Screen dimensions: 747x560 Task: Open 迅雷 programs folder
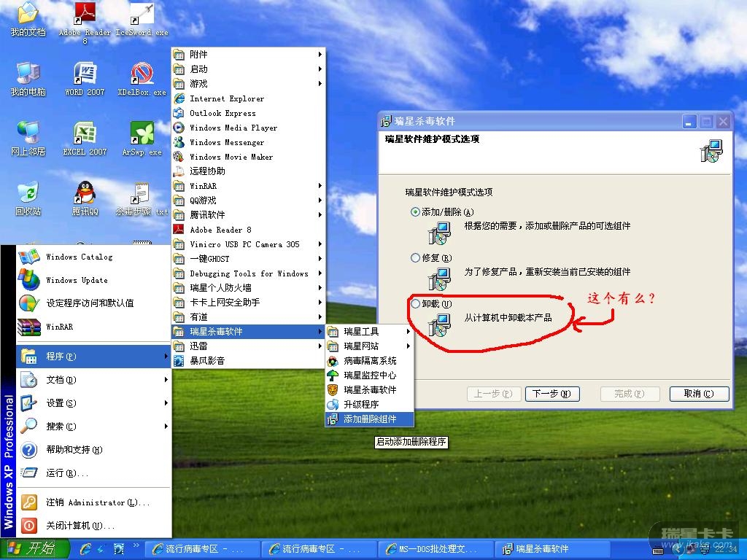248,346
